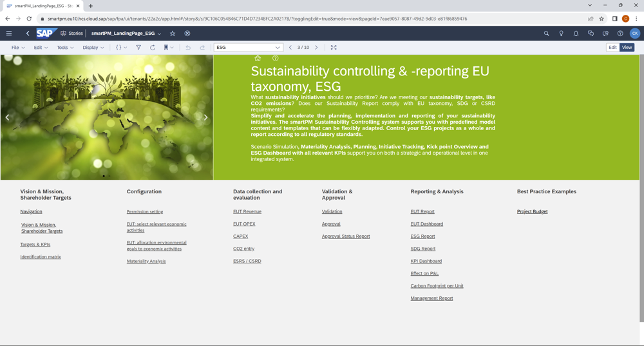Click the filter funnel icon in toolbar

pyautogui.click(x=138, y=48)
